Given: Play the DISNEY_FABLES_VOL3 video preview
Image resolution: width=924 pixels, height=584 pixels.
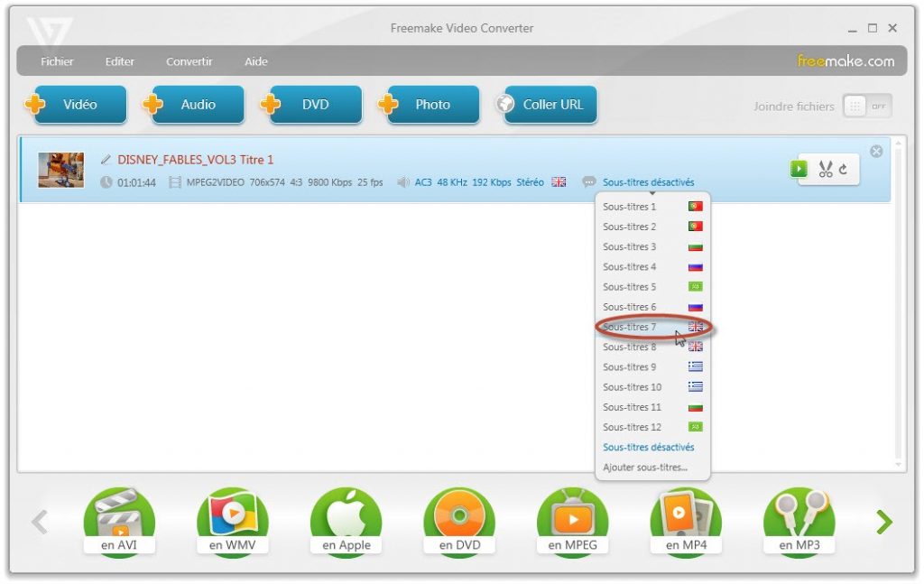Looking at the screenshot, I should click(799, 169).
